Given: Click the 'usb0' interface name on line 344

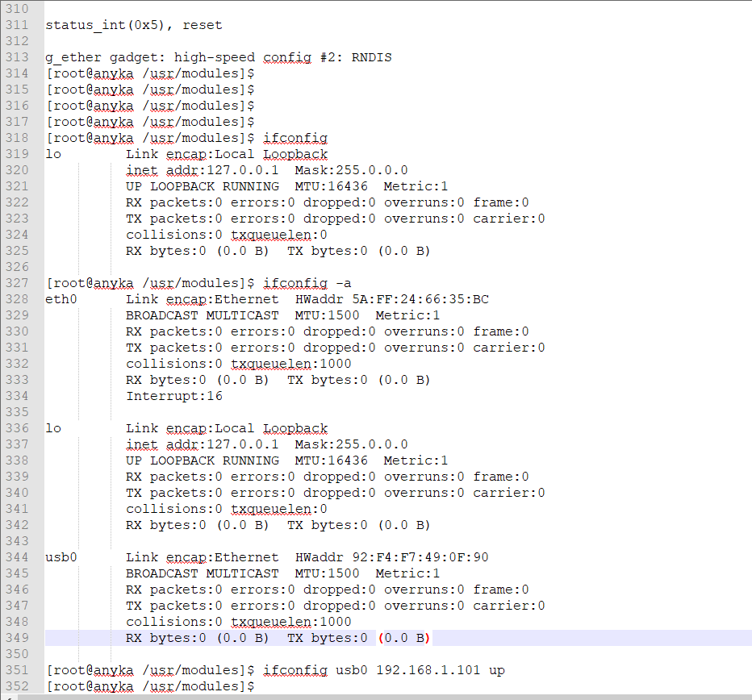Looking at the screenshot, I should pos(61,557).
